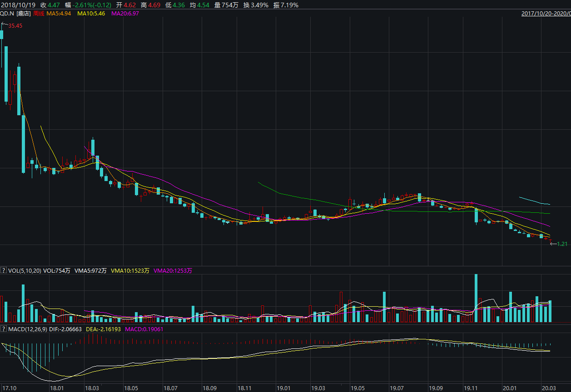Click the VOL(5,10,20) indicator name
The height and width of the screenshot is (392, 571).
coord(25,271)
